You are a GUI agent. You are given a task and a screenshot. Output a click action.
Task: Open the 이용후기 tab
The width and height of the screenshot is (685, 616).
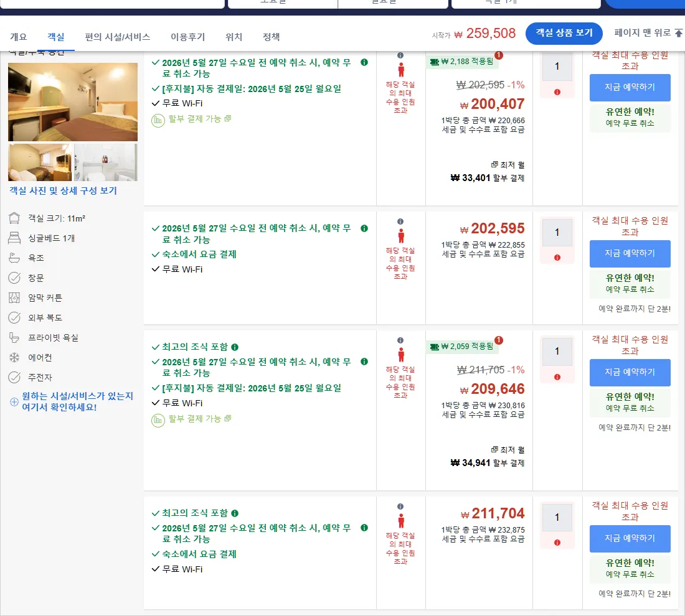click(x=188, y=37)
